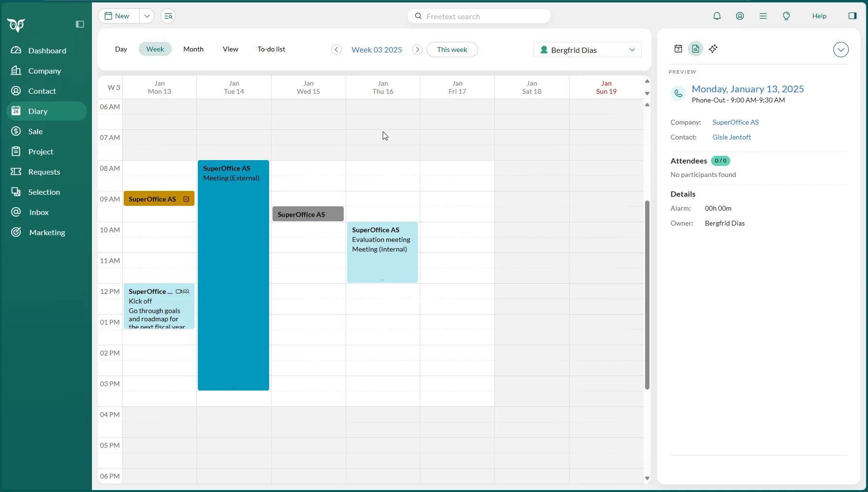Click the This week button
The image size is (868, 492).
(x=452, y=50)
